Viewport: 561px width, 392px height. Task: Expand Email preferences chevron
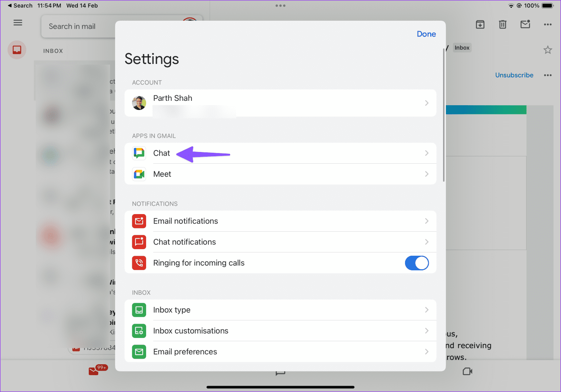[x=427, y=351]
